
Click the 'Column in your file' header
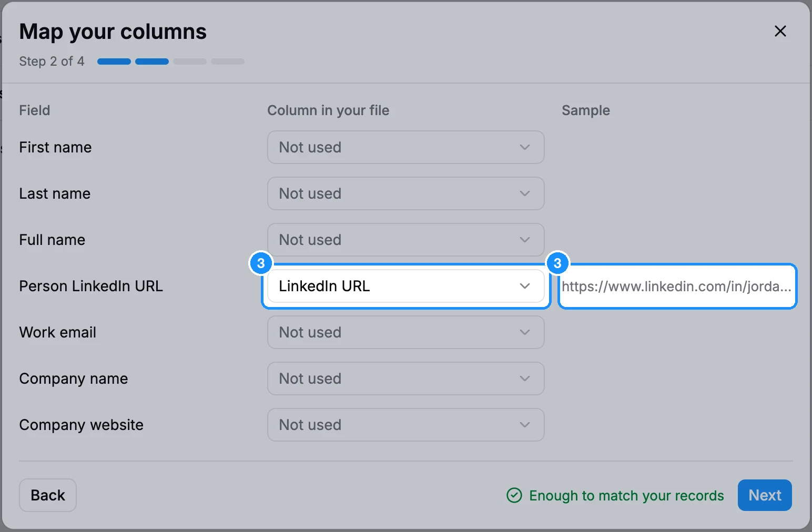328,110
